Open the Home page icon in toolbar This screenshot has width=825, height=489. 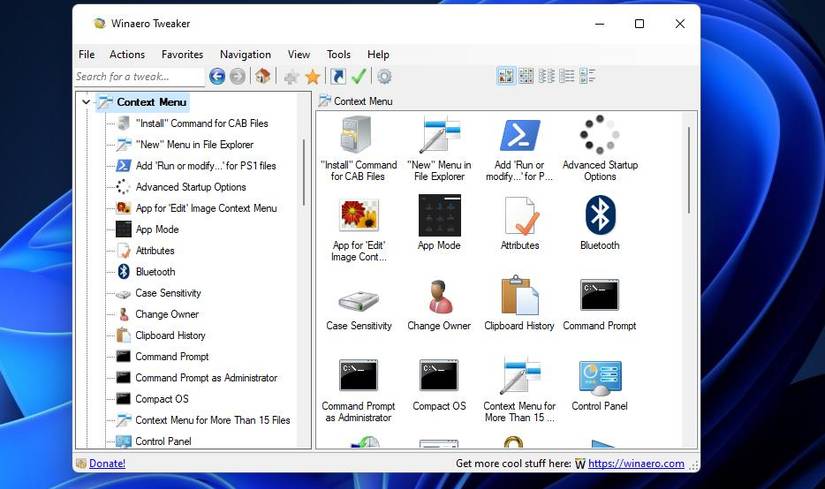[x=263, y=76]
